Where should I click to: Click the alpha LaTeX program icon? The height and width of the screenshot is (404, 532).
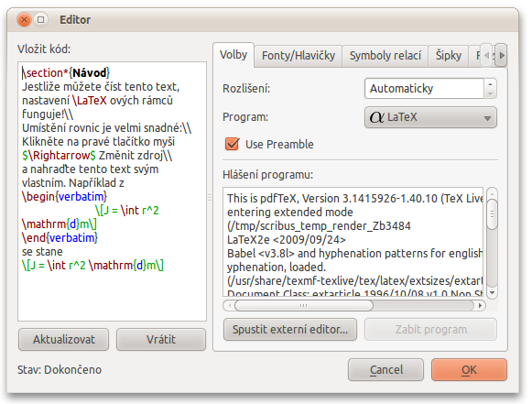376,117
